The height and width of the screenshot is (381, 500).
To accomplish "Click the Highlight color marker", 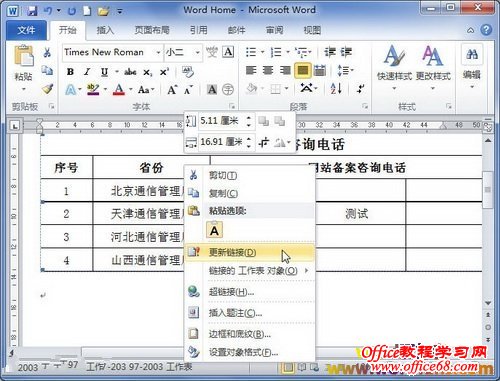I will [x=93, y=90].
